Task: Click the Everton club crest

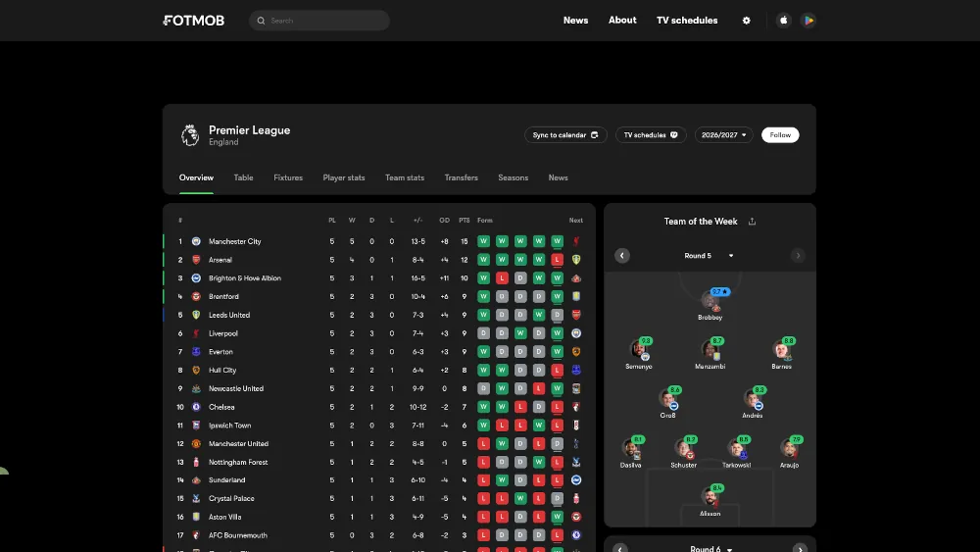Action: point(196,352)
